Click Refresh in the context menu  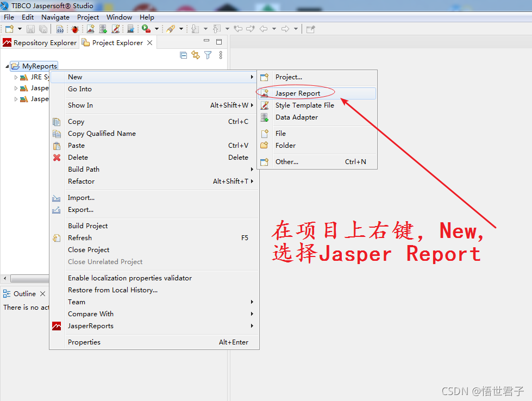point(154,238)
